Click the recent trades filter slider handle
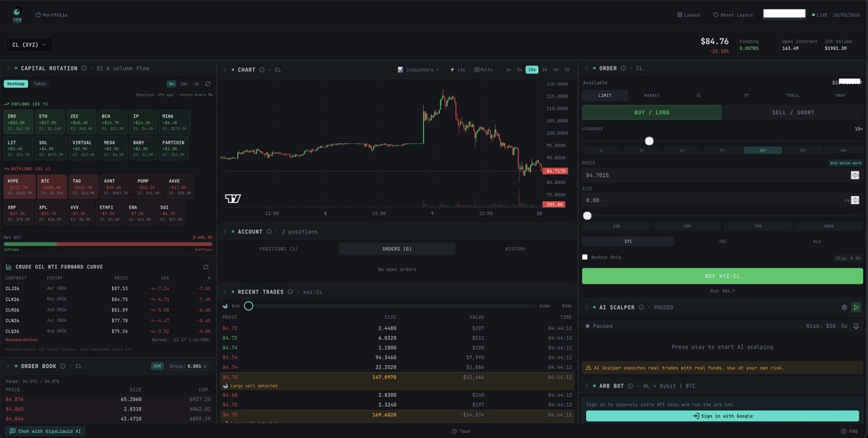 coord(248,306)
